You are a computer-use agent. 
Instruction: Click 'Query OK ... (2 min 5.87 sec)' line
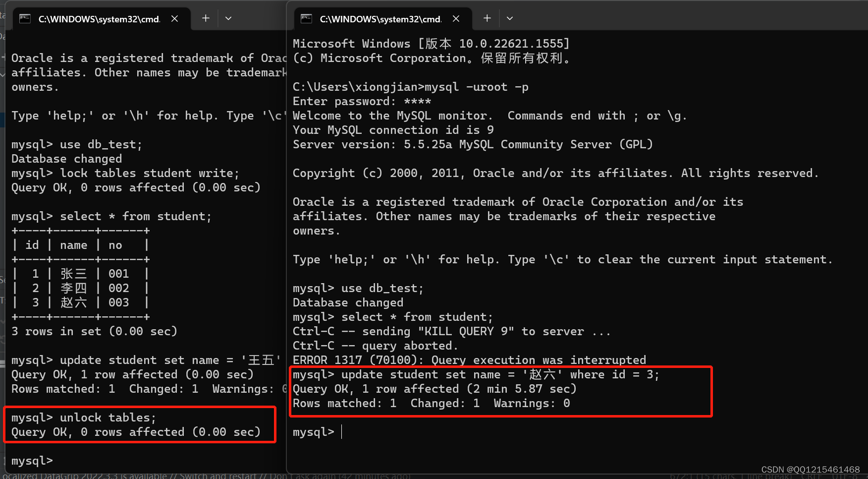435,389
